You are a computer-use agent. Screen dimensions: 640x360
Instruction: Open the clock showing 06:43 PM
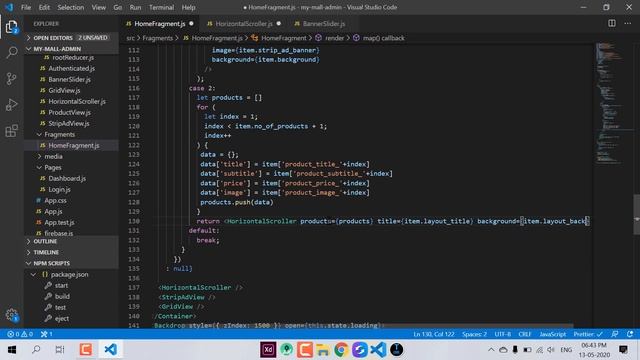pyautogui.click(x=594, y=350)
